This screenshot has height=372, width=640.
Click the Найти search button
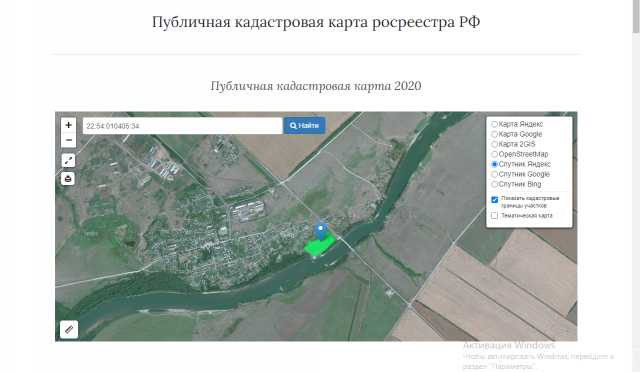point(304,125)
